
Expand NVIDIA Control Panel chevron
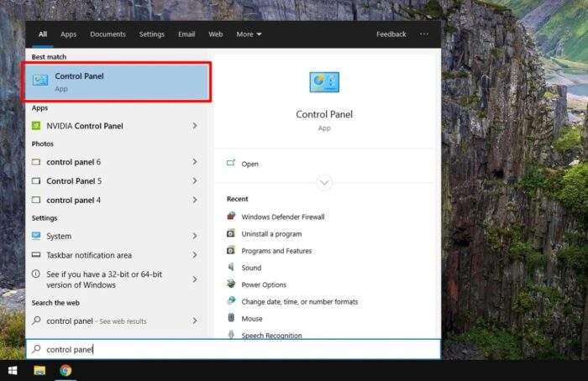coord(195,126)
